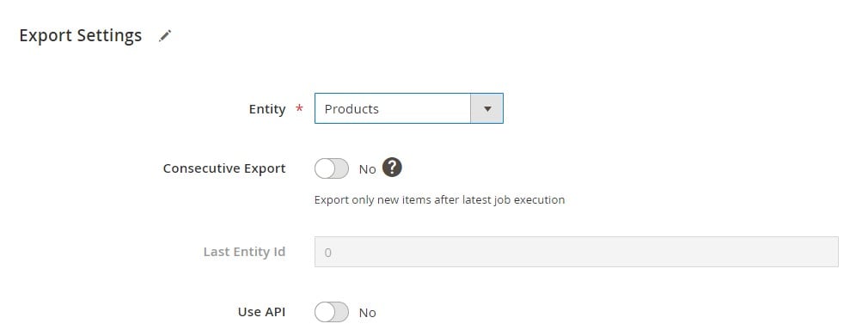Click the No text beside Use API
The height and width of the screenshot is (336, 868).
pyautogui.click(x=367, y=313)
